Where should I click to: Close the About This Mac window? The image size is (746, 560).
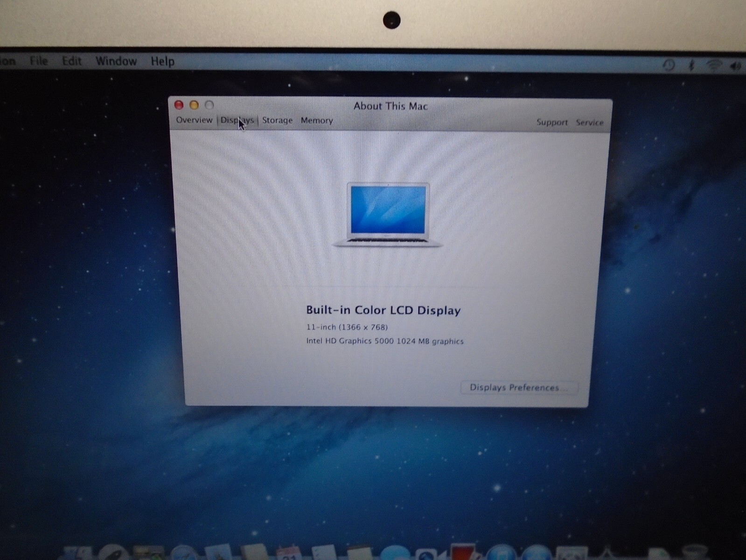coord(179,105)
